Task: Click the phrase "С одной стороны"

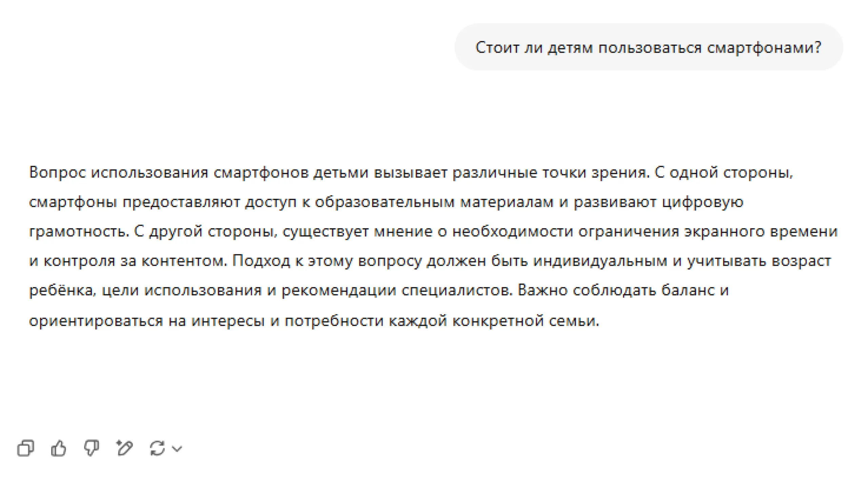Action: 723,173
